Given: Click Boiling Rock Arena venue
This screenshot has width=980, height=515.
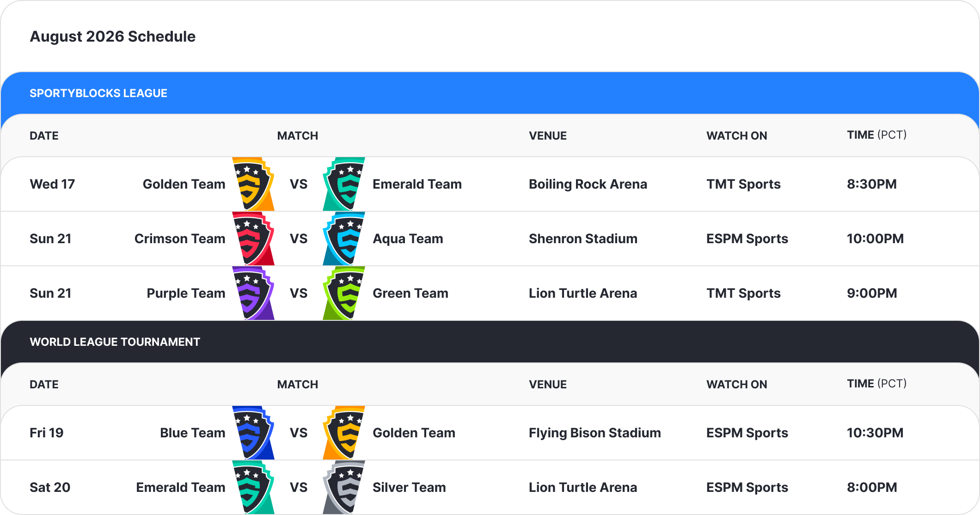Looking at the screenshot, I should pyautogui.click(x=588, y=184).
